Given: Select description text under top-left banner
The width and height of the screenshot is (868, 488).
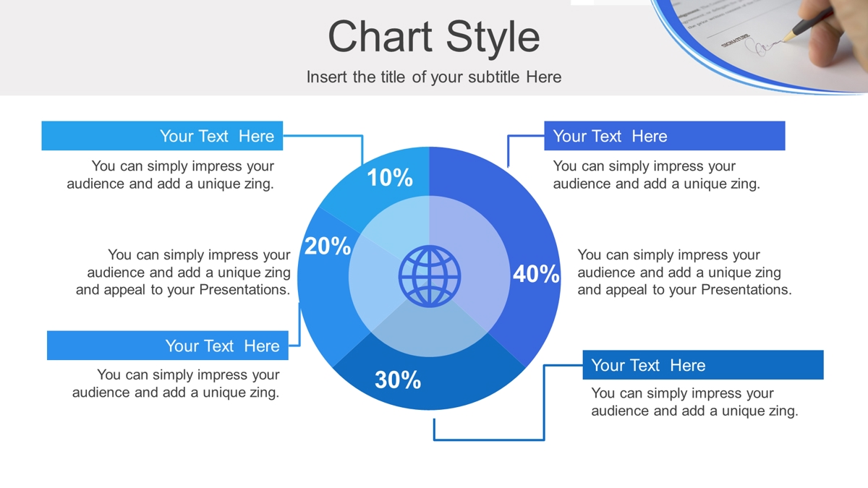Looking at the screenshot, I should (x=171, y=175).
